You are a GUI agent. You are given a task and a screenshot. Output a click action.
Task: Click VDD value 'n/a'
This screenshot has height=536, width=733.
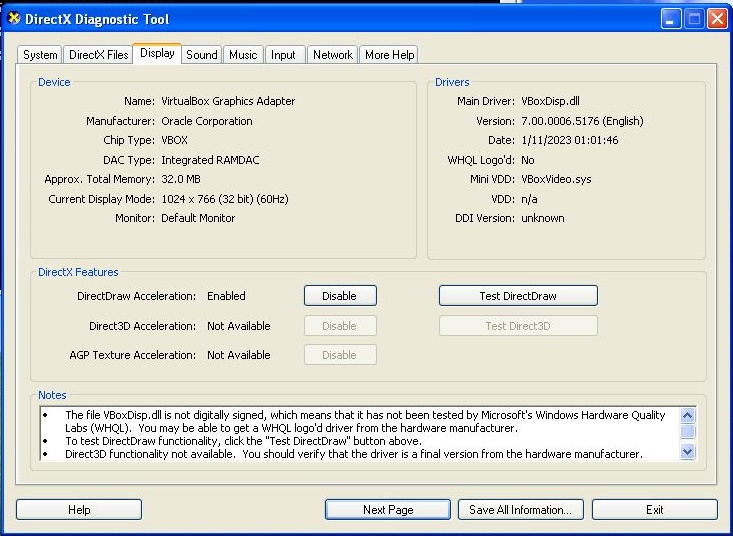pos(529,199)
